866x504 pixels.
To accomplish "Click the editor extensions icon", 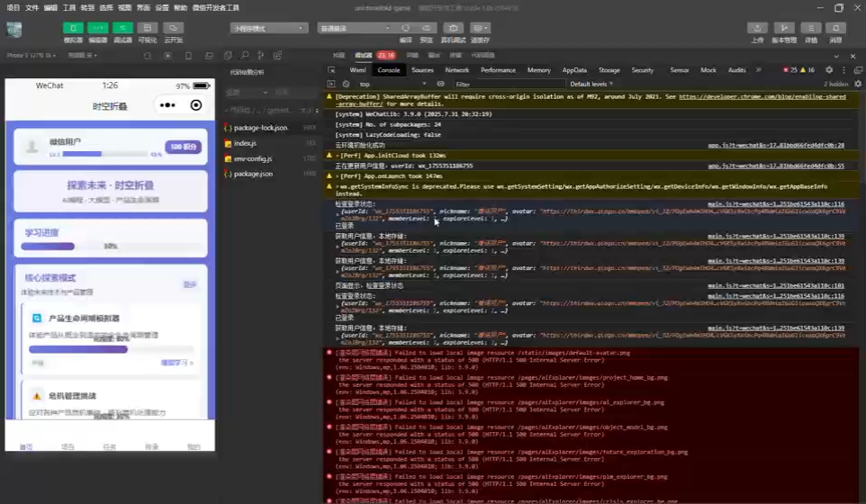I will (277, 55).
